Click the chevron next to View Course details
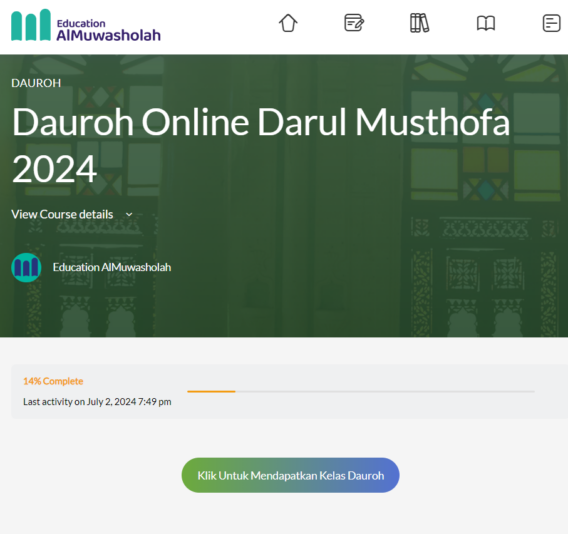The image size is (568, 534). [129, 215]
